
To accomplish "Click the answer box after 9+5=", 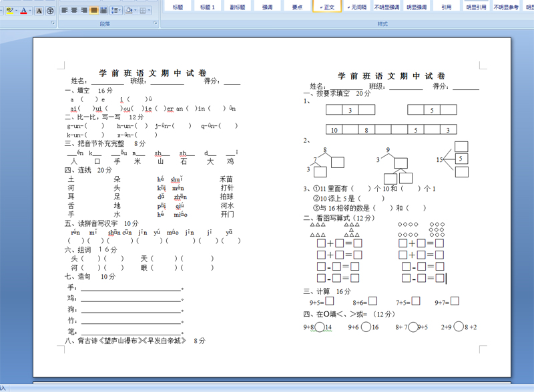I will tap(329, 301).
